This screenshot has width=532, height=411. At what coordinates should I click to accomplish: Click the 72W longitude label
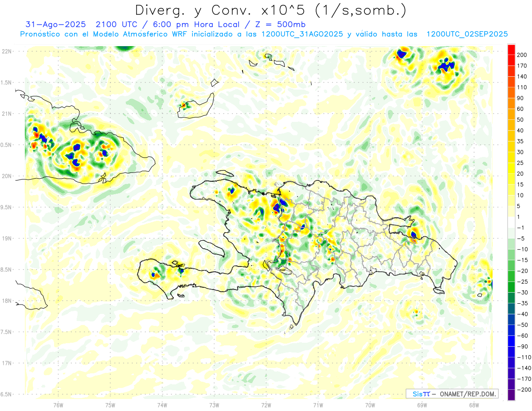[x=266, y=404]
